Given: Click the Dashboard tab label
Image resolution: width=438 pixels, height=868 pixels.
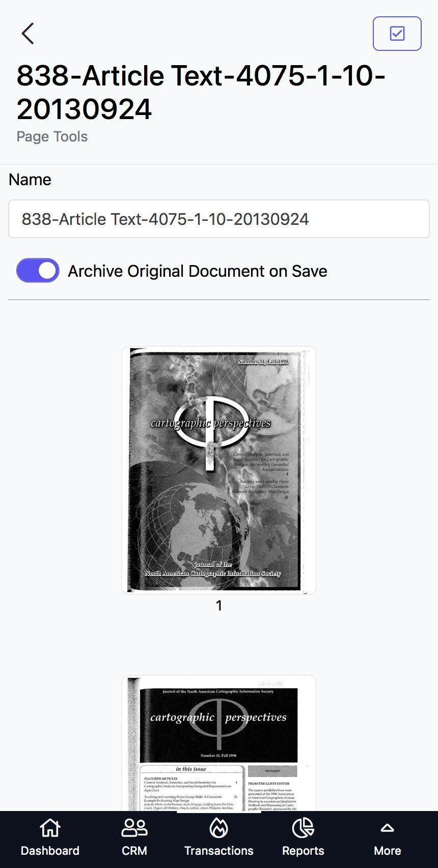Looking at the screenshot, I should click(x=50, y=851).
